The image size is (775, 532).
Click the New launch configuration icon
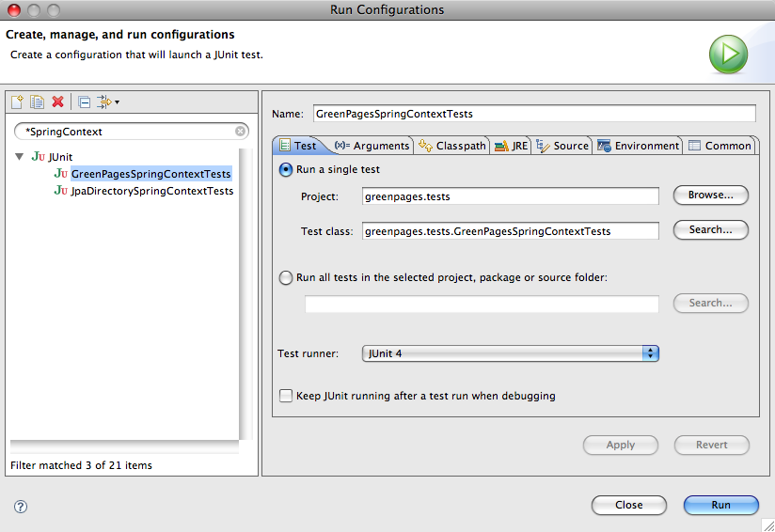pyautogui.click(x=19, y=102)
